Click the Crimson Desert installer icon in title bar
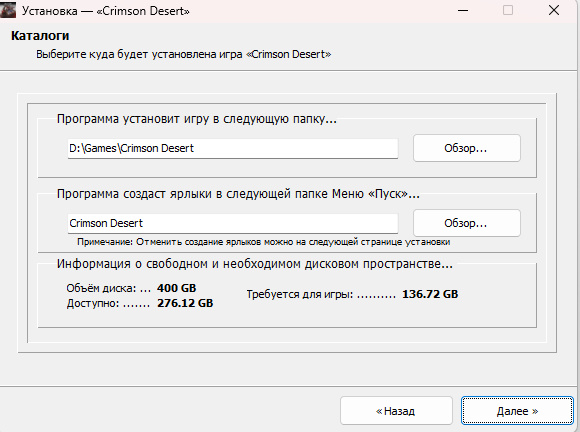Image resolution: width=580 pixels, height=432 pixels. pyautogui.click(x=8, y=10)
